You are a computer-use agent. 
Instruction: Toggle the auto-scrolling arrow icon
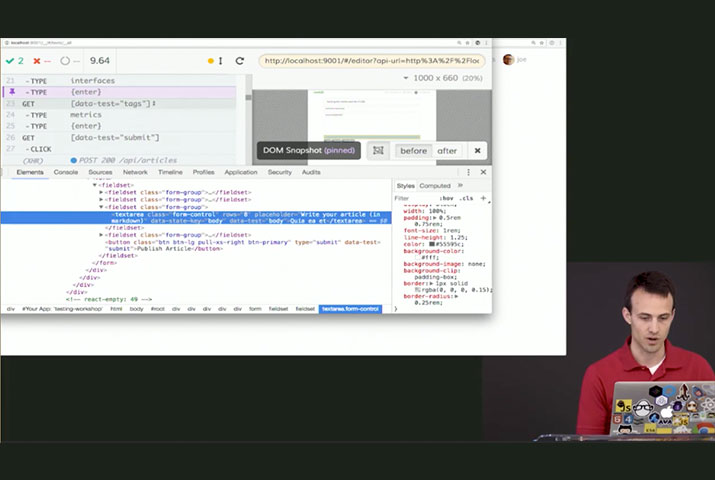(x=220, y=61)
